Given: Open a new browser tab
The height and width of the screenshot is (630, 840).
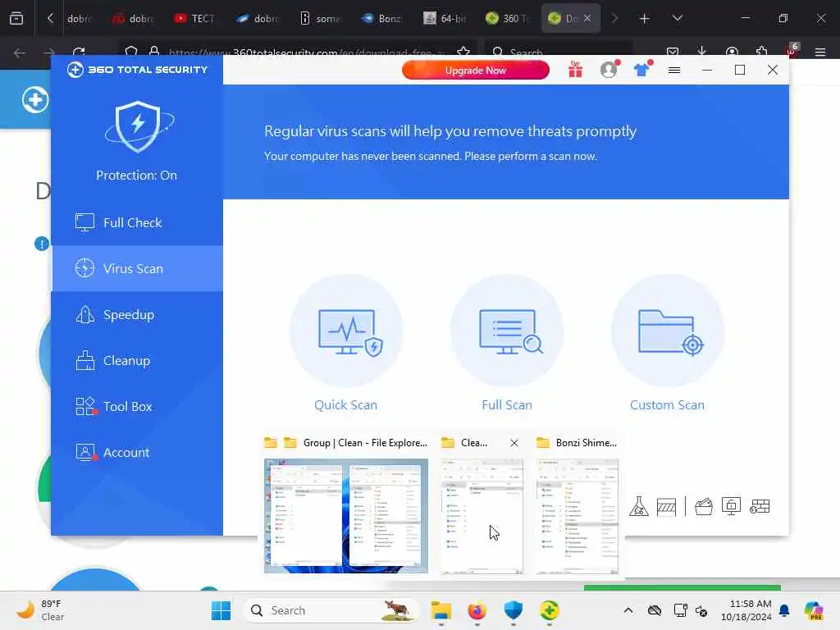Looking at the screenshot, I should 645,19.
